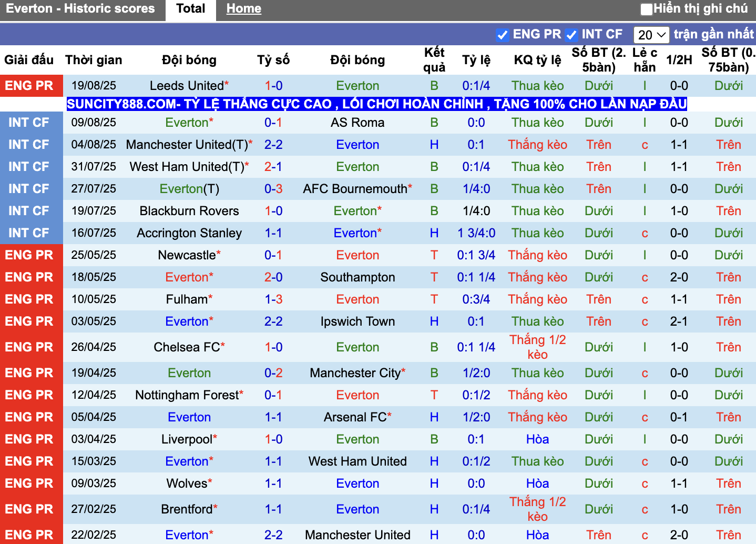Enable the Hiển thị ghi chú checkbox
Image resolution: width=756 pixels, height=544 pixels.
646,9
